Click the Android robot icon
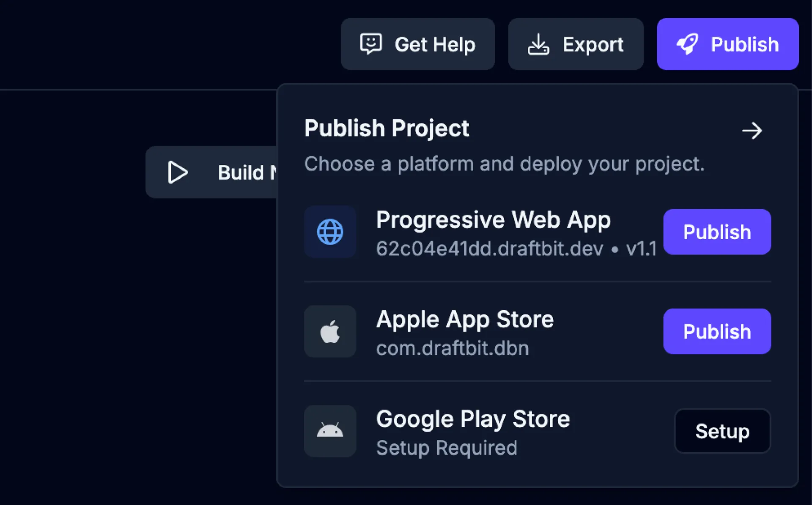This screenshot has height=505, width=812. [x=330, y=431]
